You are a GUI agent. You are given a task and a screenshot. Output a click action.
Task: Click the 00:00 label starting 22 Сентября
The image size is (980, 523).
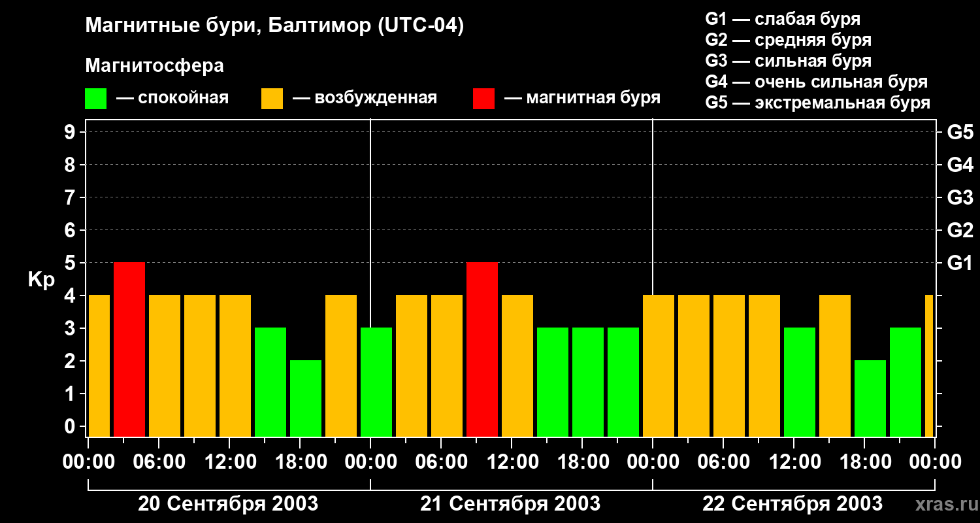click(x=653, y=462)
